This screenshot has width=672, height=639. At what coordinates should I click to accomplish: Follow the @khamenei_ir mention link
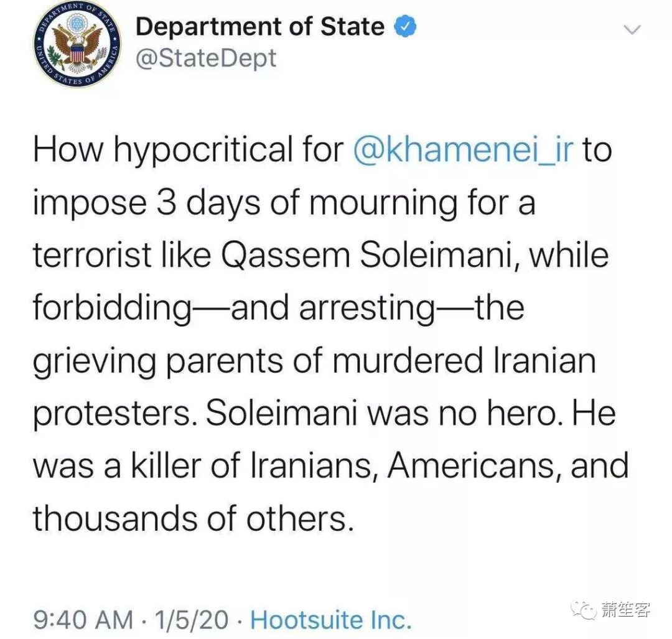tap(464, 149)
